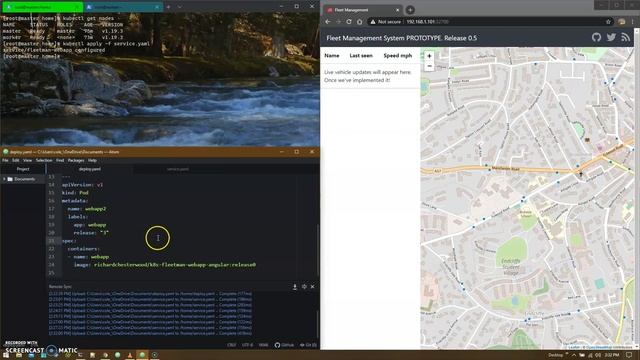Click the 'name: webapp2' line in editor
640x360 pixels.
pyautogui.click(x=87, y=209)
